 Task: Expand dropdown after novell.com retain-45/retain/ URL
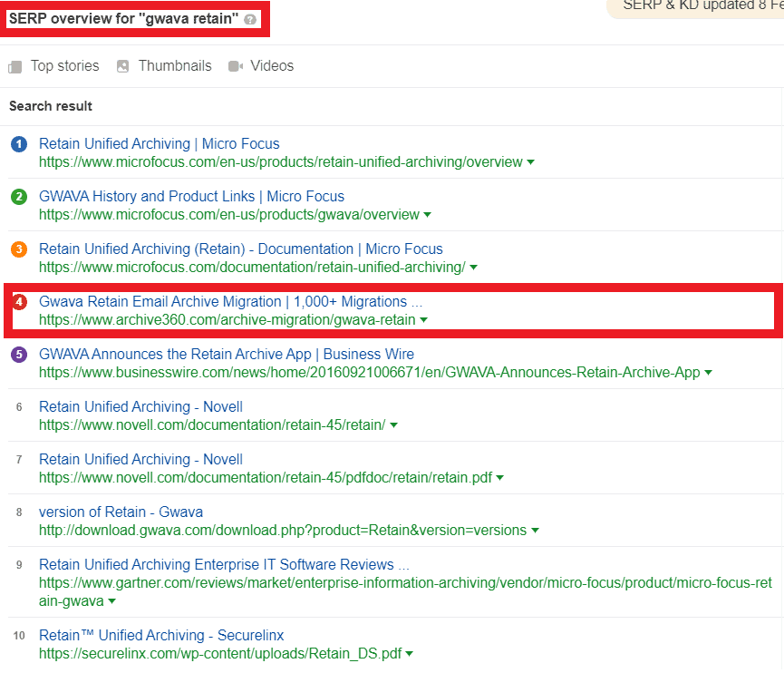[393, 425]
